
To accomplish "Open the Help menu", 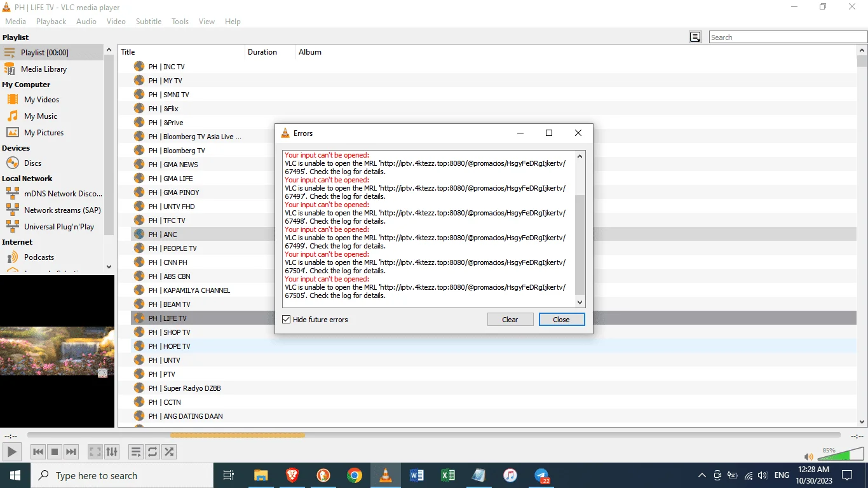I will [233, 22].
